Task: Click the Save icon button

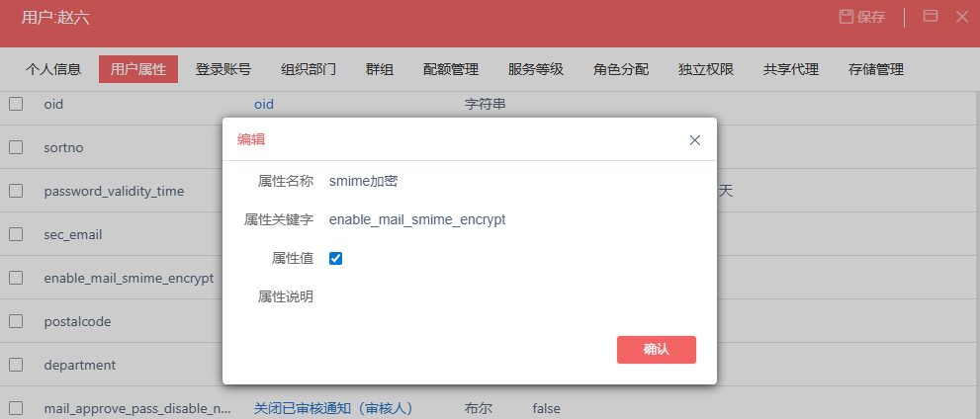Action: point(861,17)
